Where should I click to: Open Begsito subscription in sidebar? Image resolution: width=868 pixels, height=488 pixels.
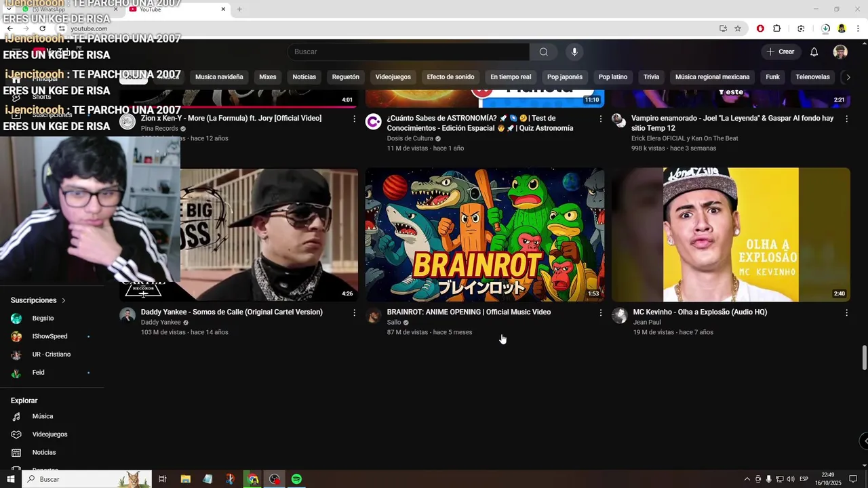tap(52, 319)
